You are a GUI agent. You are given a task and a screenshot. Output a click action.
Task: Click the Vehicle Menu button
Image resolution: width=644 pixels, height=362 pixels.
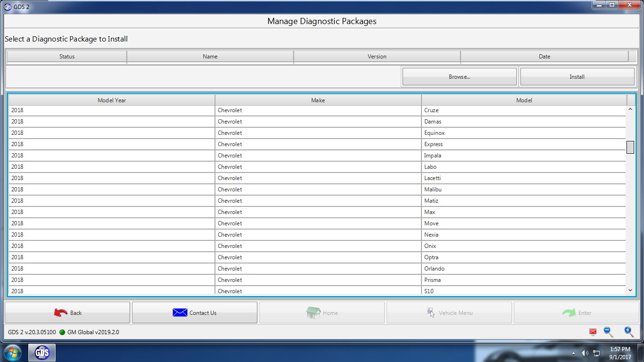pos(449,313)
